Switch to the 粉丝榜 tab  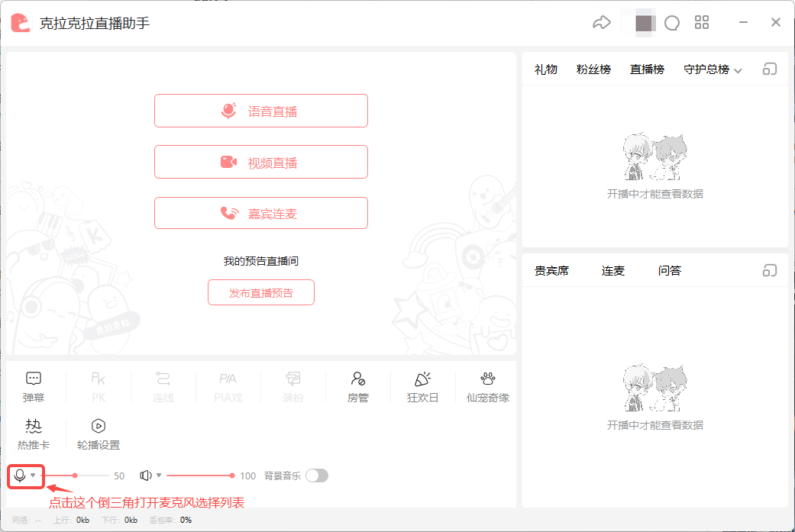coord(593,69)
